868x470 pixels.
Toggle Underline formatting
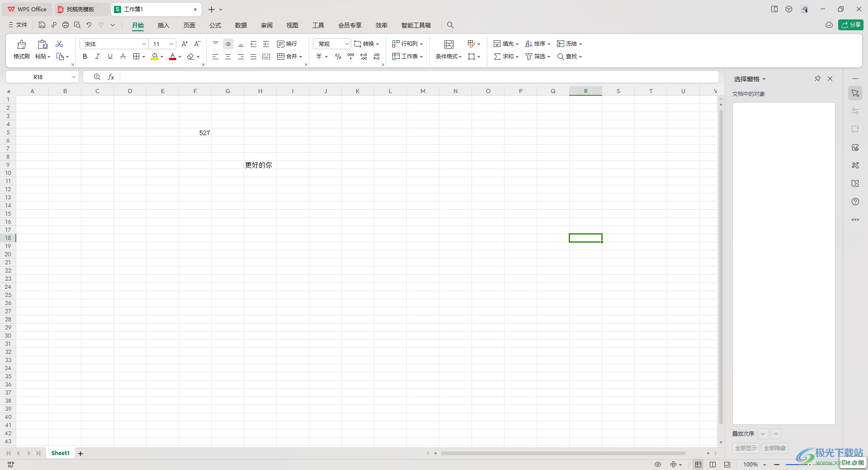pyautogui.click(x=110, y=56)
